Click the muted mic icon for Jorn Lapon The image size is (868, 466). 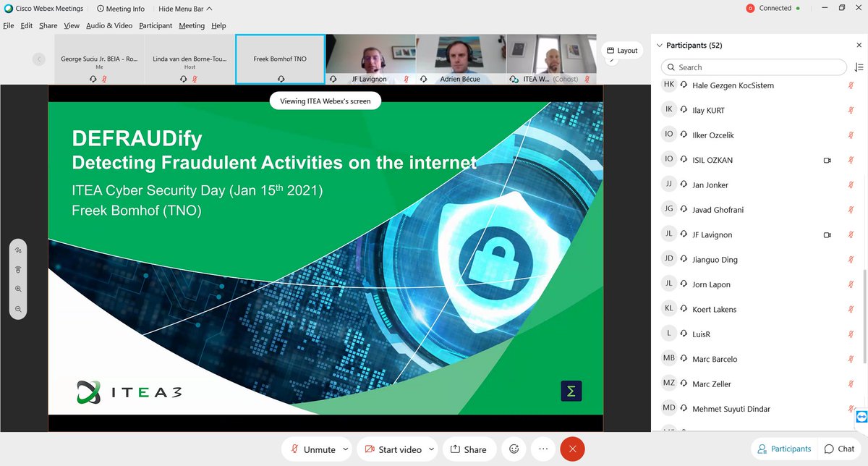pyautogui.click(x=851, y=284)
